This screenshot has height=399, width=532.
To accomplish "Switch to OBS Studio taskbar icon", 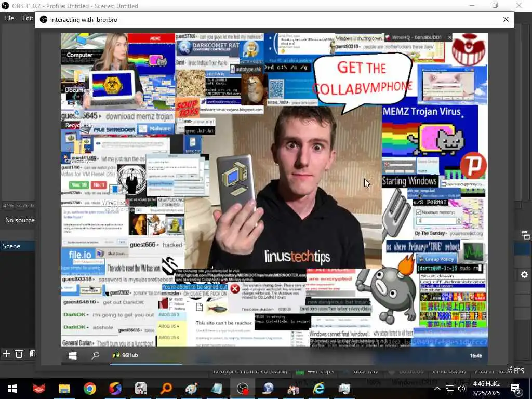I will pyautogui.click(x=243, y=389).
